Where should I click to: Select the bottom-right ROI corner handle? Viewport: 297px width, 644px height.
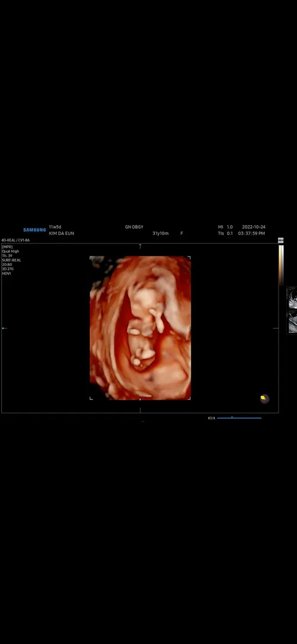(190, 398)
